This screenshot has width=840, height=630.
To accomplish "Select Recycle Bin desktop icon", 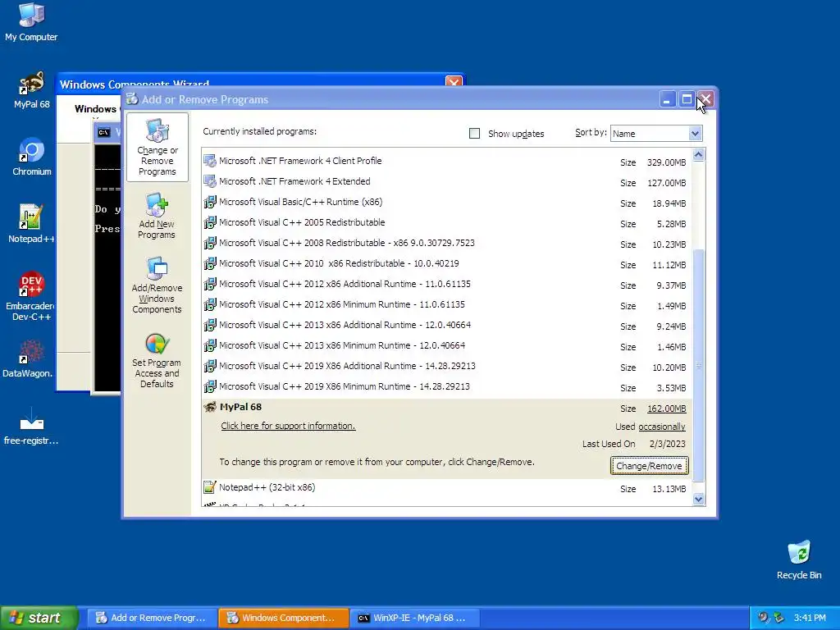I will (x=799, y=560).
